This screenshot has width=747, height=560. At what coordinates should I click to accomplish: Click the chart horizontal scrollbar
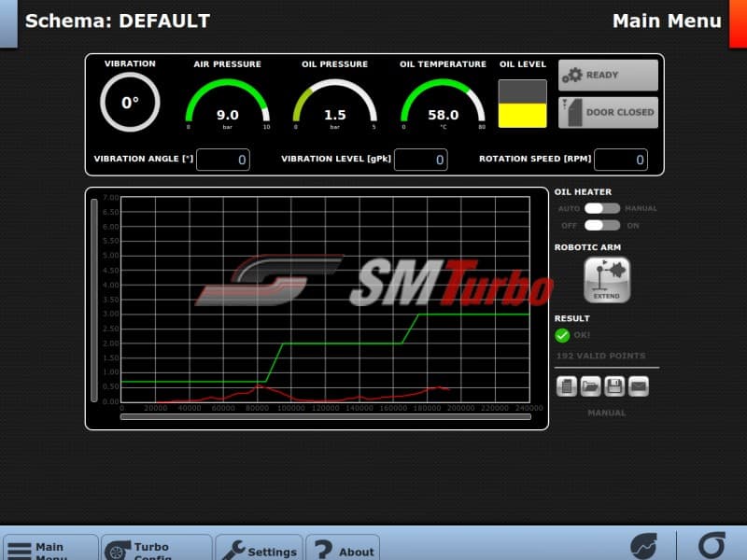[x=325, y=416]
